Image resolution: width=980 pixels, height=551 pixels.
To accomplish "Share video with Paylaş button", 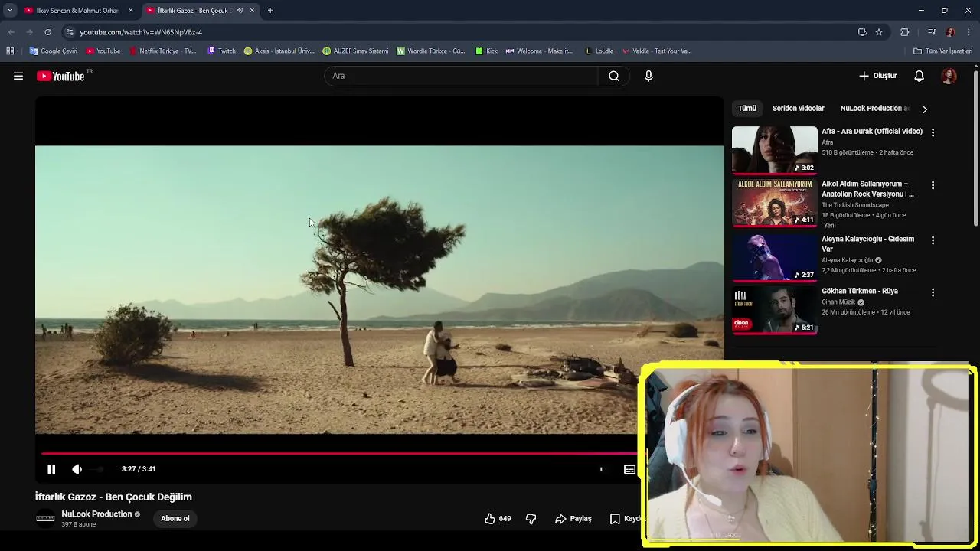I will [x=573, y=518].
